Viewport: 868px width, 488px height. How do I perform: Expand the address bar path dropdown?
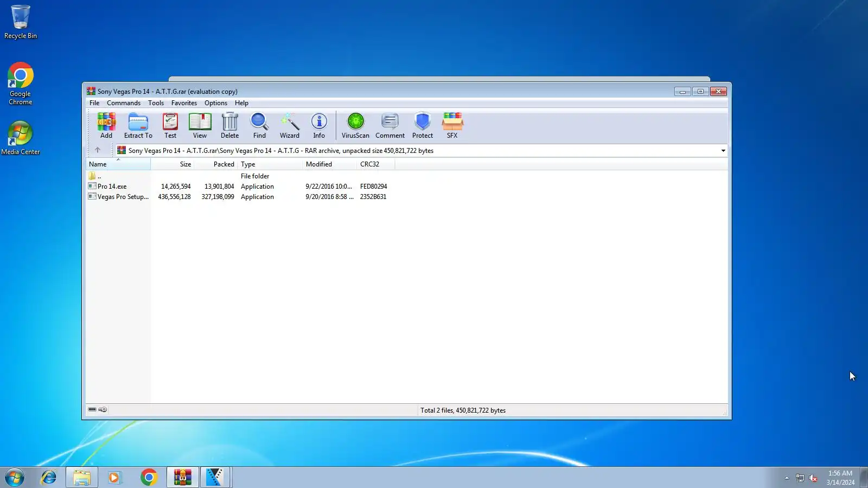pyautogui.click(x=723, y=151)
